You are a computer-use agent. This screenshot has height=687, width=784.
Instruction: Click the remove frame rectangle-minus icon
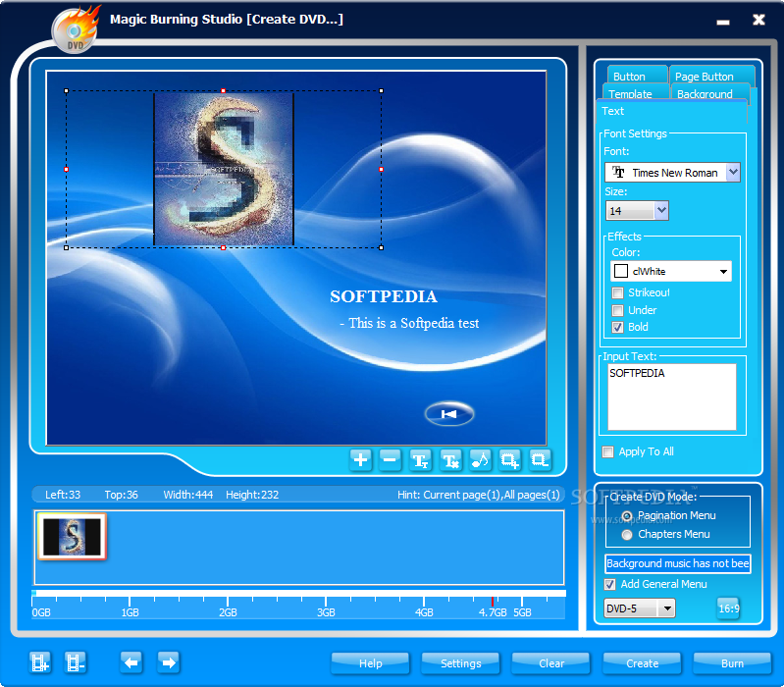(x=540, y=459)
